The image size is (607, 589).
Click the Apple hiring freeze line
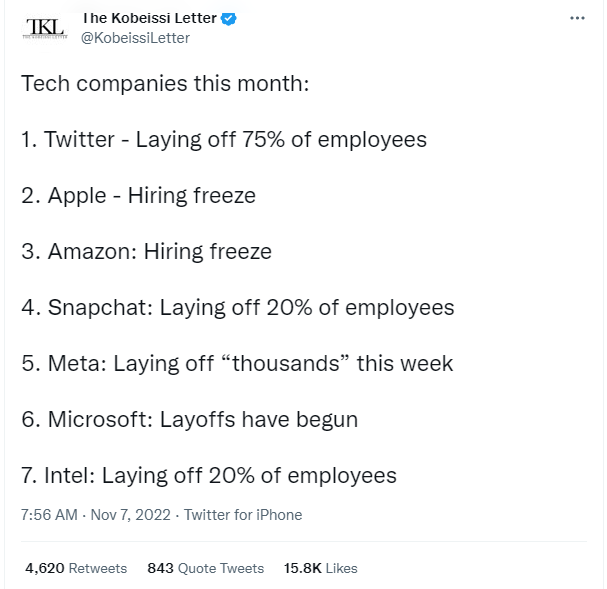pyautogui.click(x=139, y=195)
